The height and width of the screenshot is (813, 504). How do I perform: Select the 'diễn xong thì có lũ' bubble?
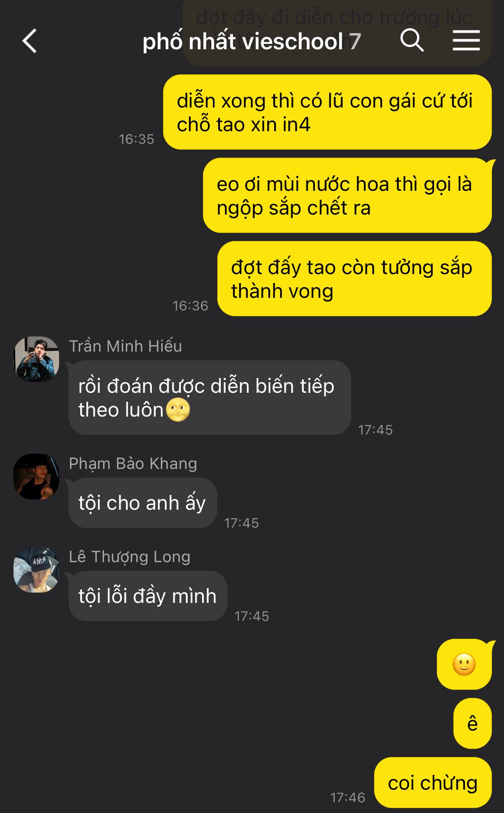(327, 112)
